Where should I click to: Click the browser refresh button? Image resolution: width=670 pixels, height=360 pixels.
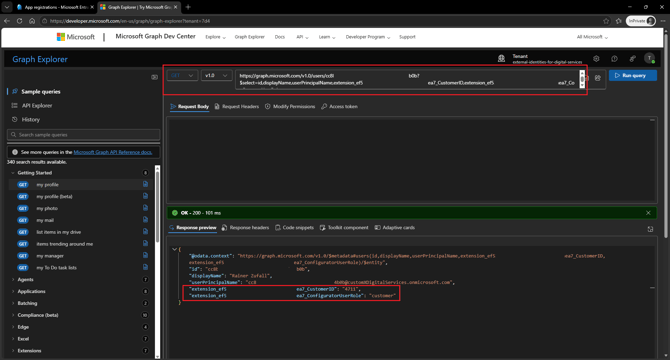pyautogui.click(x=19, y=21)
